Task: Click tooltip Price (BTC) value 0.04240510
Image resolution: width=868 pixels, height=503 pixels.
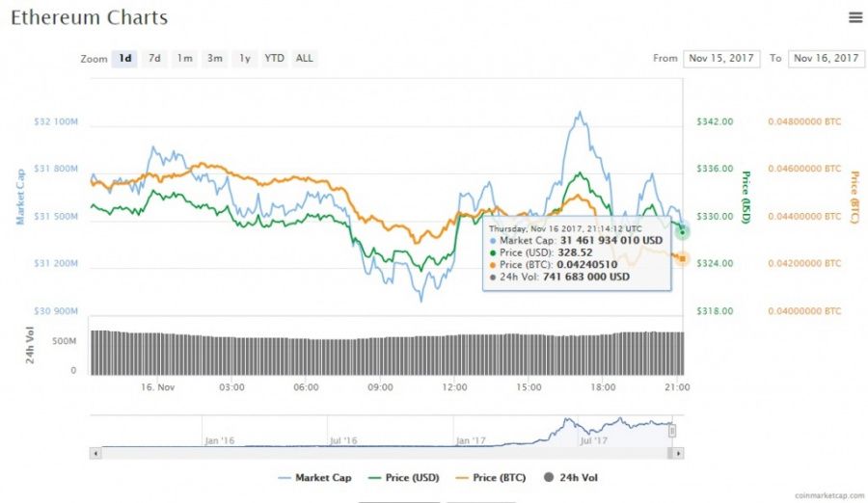Action: (586, 264)
